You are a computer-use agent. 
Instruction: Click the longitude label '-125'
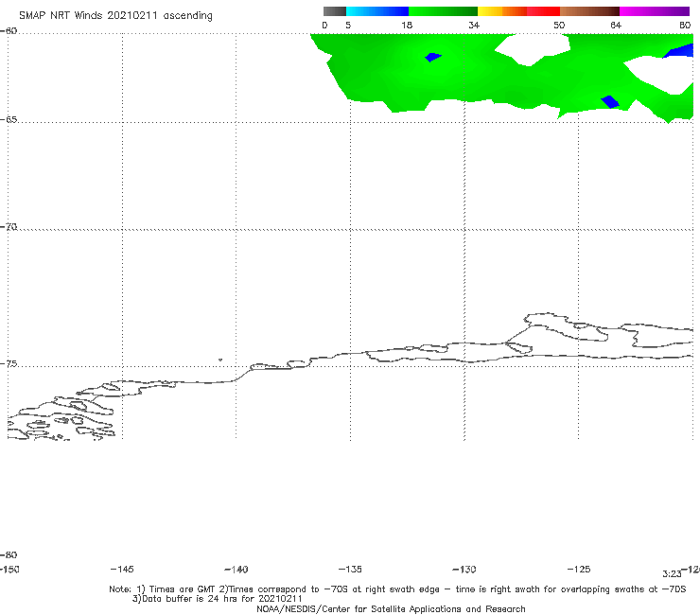(579, 570)
